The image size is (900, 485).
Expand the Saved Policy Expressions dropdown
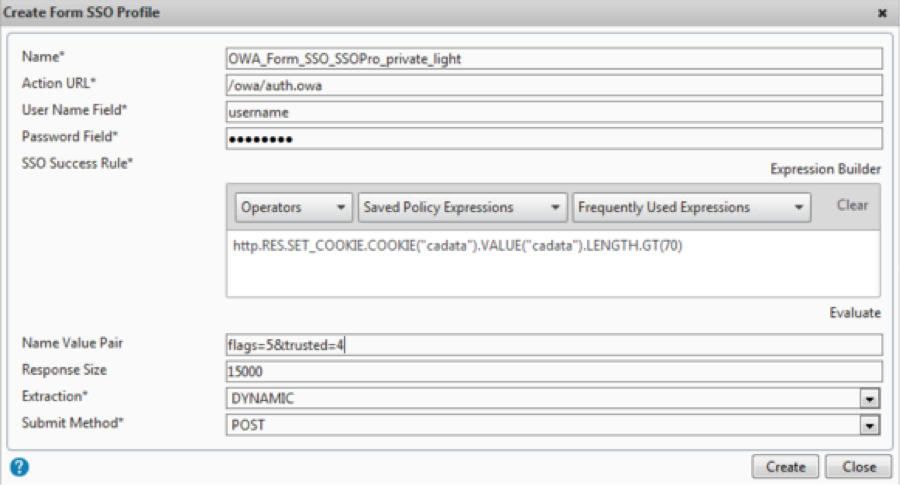click(462, 207)
